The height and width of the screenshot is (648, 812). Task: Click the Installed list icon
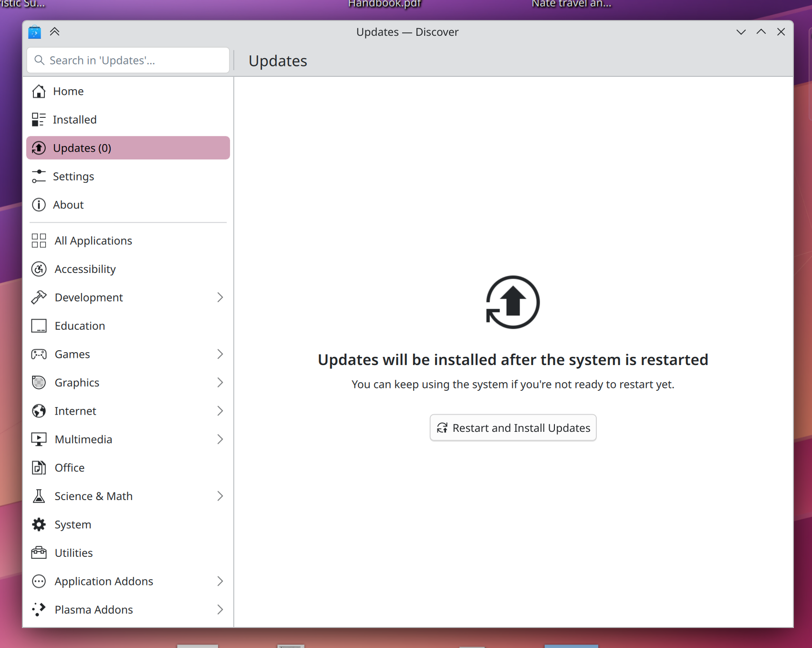click(x=39, y=120)
